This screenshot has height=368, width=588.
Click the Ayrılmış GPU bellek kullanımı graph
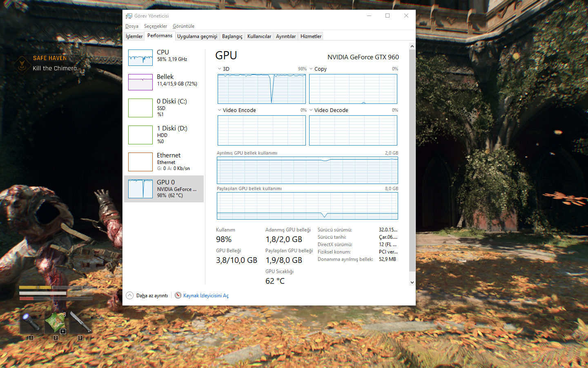coord(307,171)
